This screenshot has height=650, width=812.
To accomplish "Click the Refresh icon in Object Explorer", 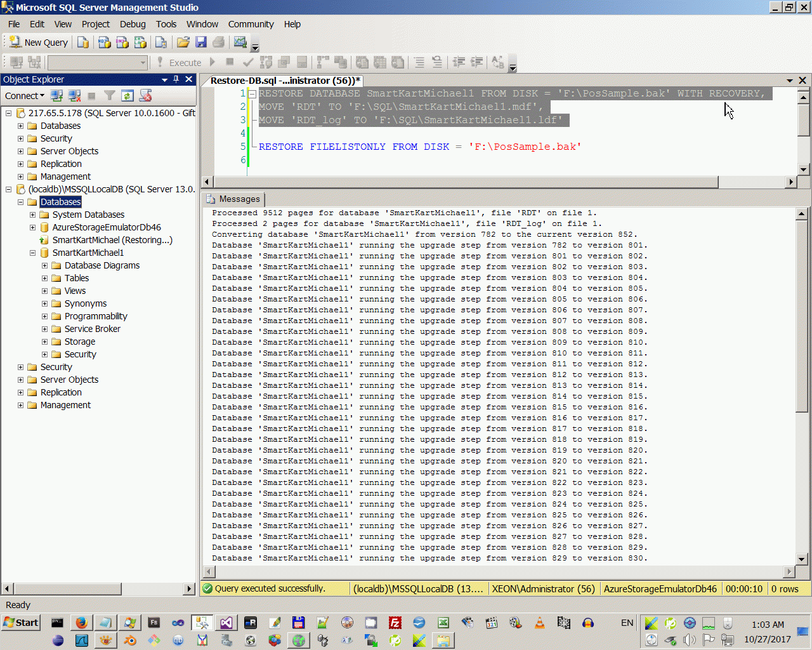I will point(128,96).
